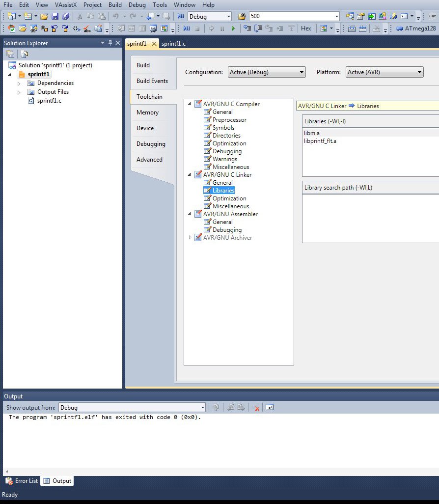Image resolution: width=439 pixels, height=504 pixels.
Task: Select Miscellaneous under AVR/GNU C Linker
Action: [x=231, y=206]
